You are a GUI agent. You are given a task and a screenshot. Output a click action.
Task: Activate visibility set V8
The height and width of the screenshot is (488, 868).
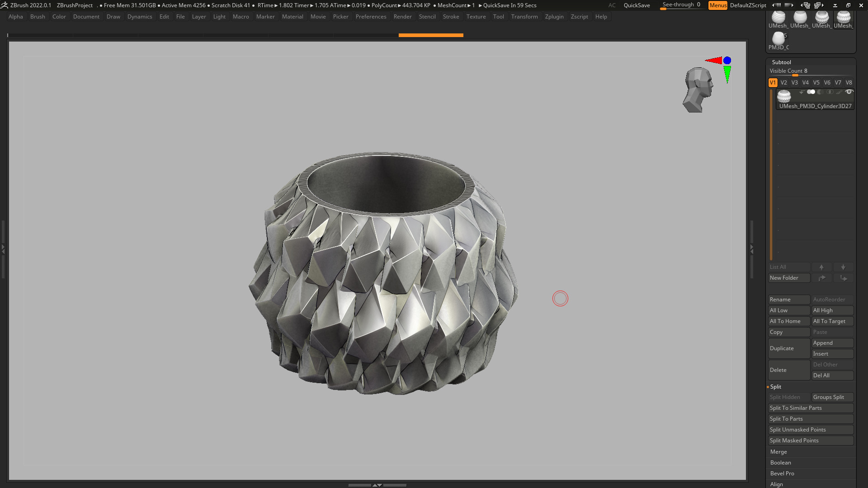849,83
